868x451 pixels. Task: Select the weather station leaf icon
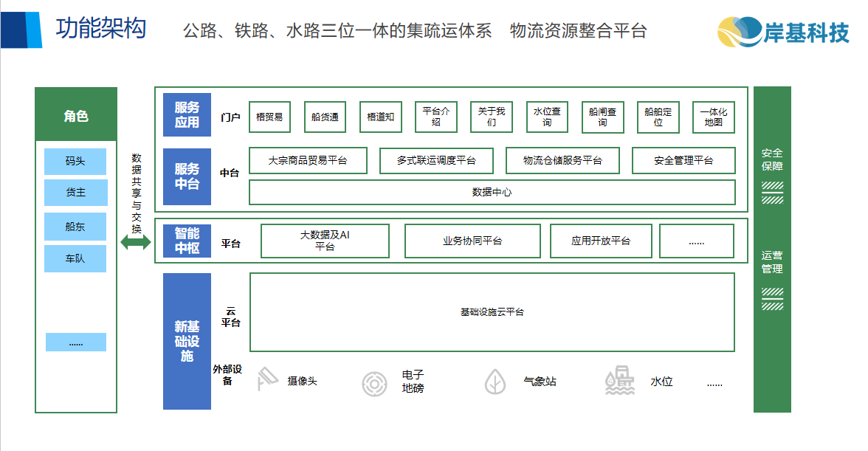(x=495, y=382)
